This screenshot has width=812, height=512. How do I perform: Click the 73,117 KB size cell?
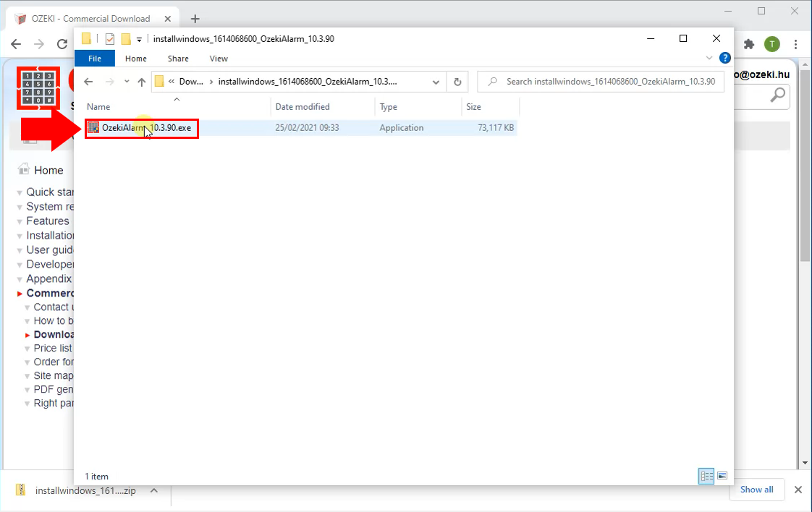(x=496, y=128)
